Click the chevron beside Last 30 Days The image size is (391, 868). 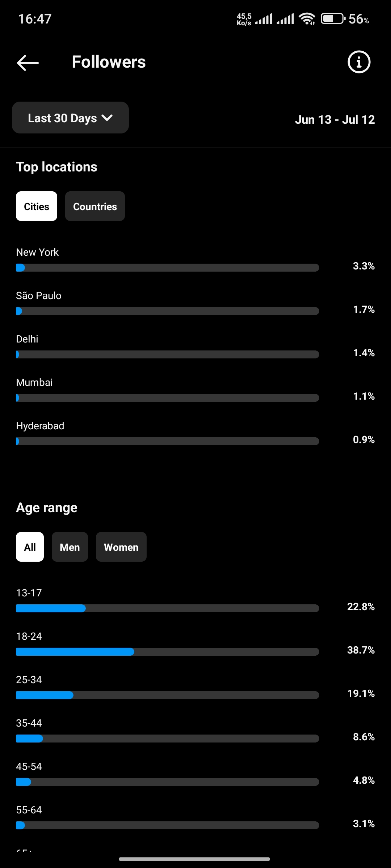pos(107,118)
